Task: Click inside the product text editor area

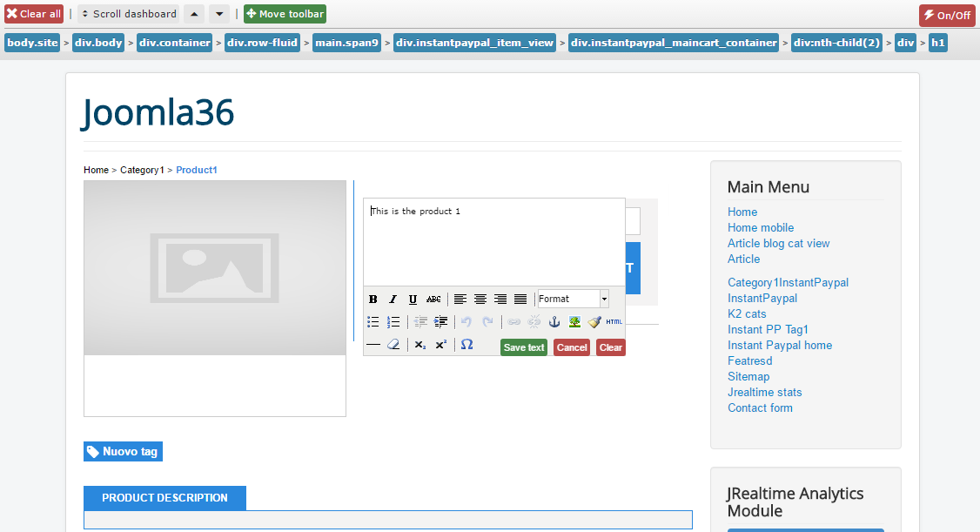Action: click(x=493, y=243)
